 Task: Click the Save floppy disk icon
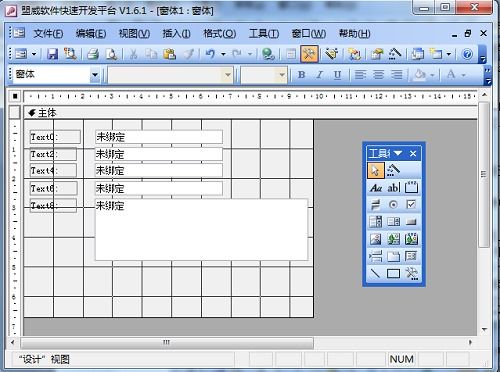[x=53, y=54]
